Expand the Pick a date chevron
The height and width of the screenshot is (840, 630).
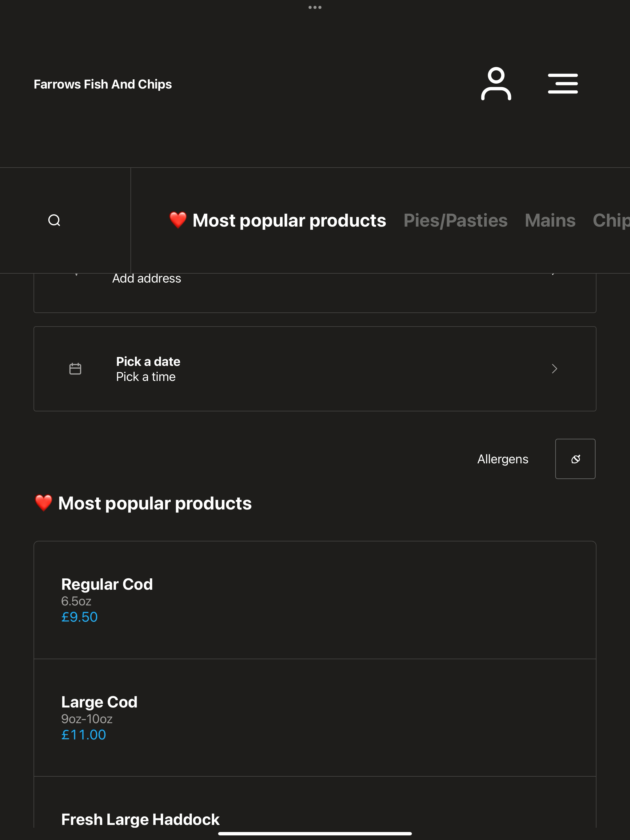pos(554,369)
